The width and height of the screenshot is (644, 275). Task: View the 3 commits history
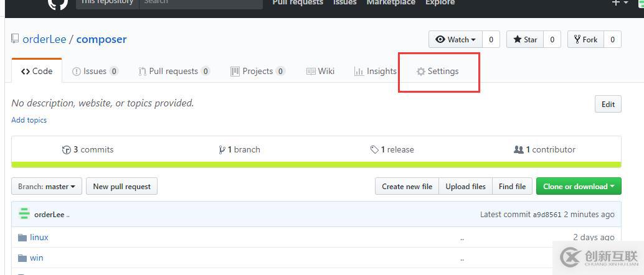88,149
